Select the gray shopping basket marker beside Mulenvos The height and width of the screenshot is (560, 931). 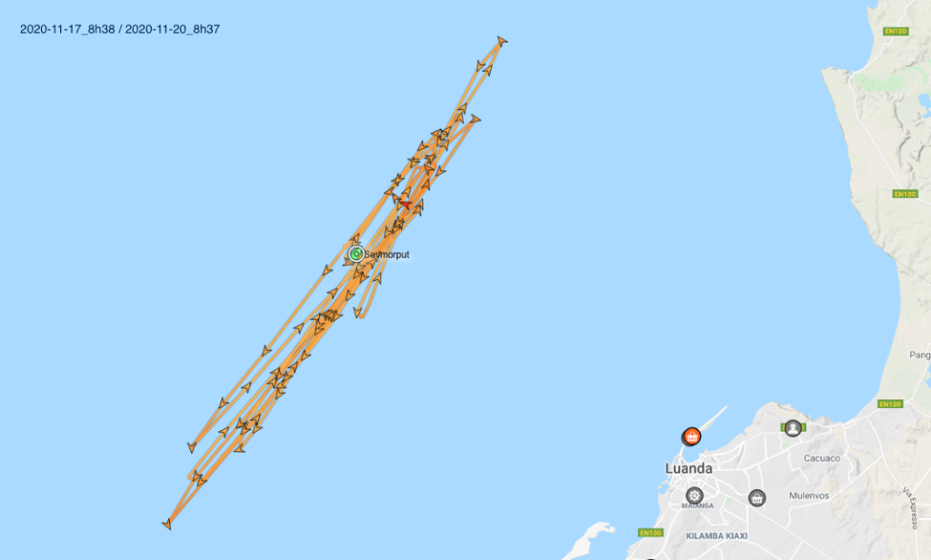[756, 497]
